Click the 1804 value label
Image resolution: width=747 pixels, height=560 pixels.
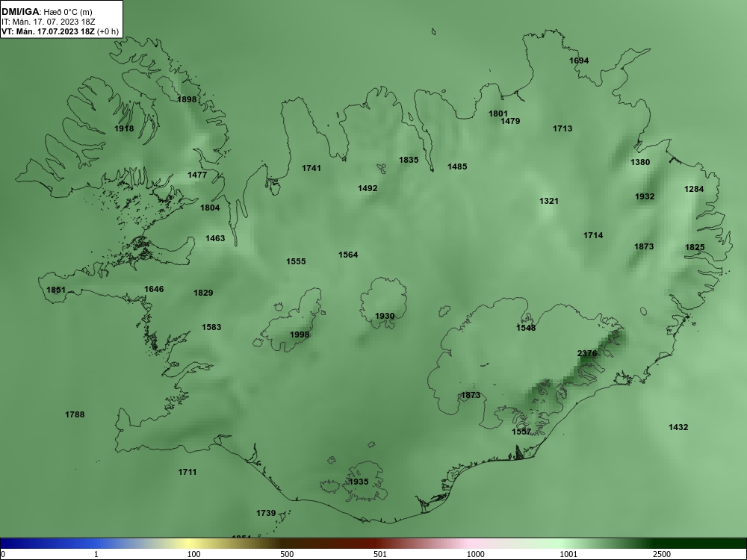[210, 208]
